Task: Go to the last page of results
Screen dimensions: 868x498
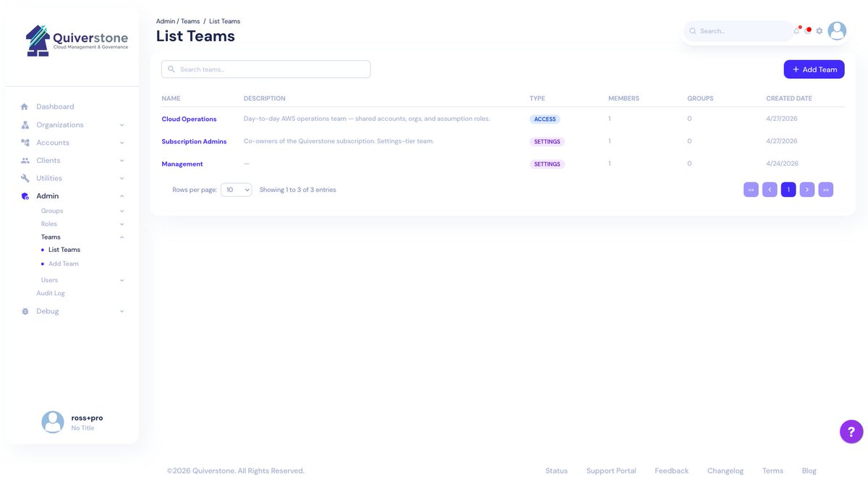Action: click(x=826, y=190)
